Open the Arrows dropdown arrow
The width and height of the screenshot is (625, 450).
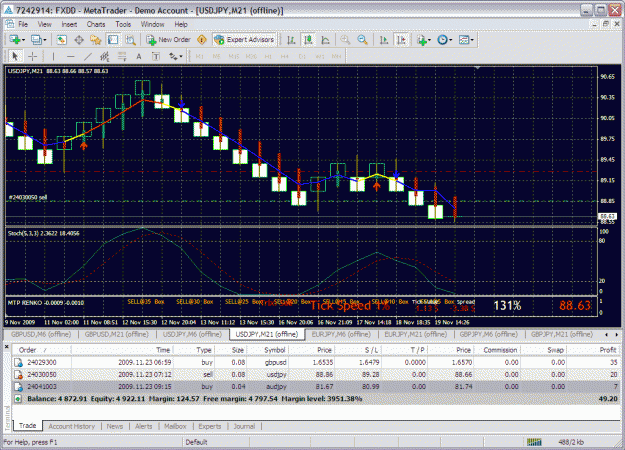click(181, 57)
